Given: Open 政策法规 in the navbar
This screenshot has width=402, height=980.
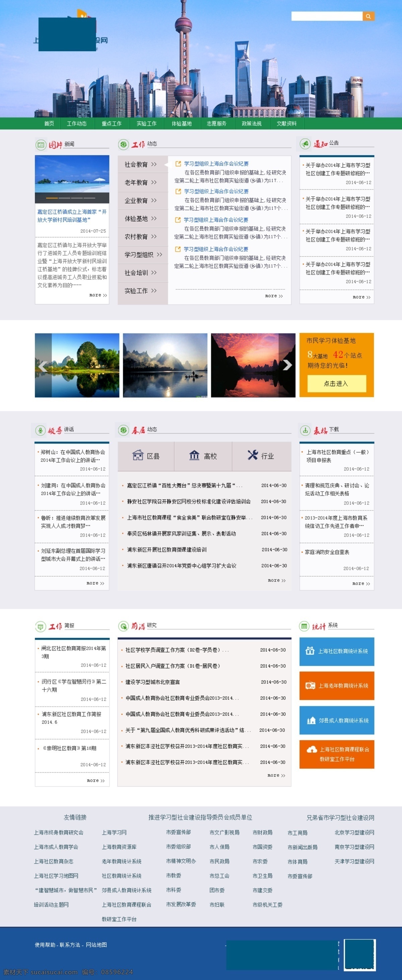Looking at the screenshot, I should 252,124.
